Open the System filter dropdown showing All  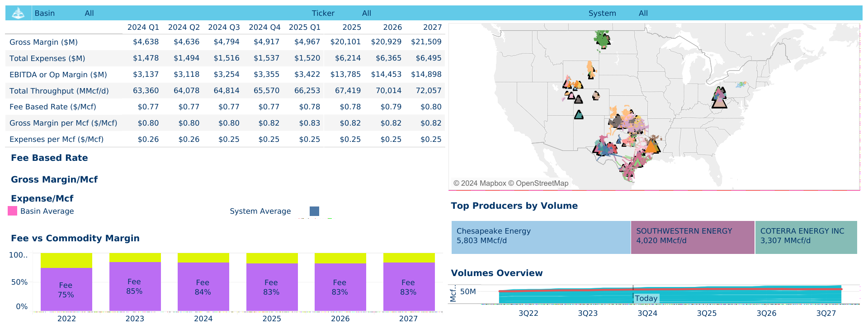pos(643,13)
